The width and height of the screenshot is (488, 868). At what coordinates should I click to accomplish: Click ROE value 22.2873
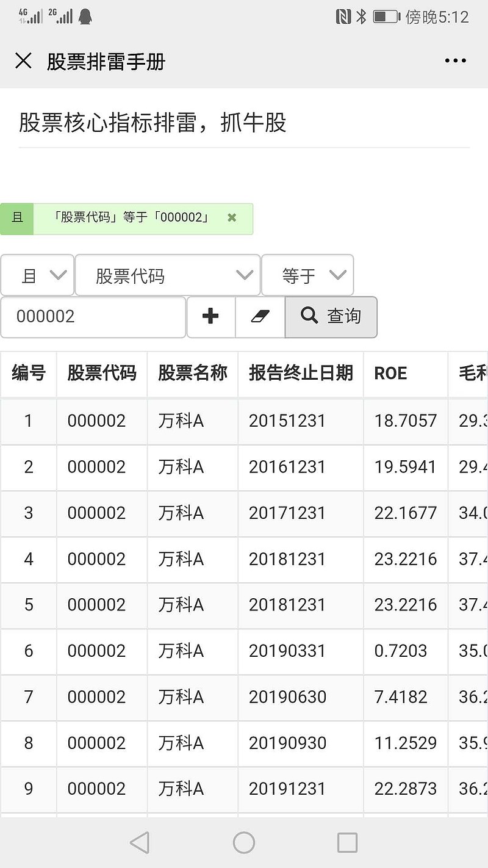[x=406, y=789]
